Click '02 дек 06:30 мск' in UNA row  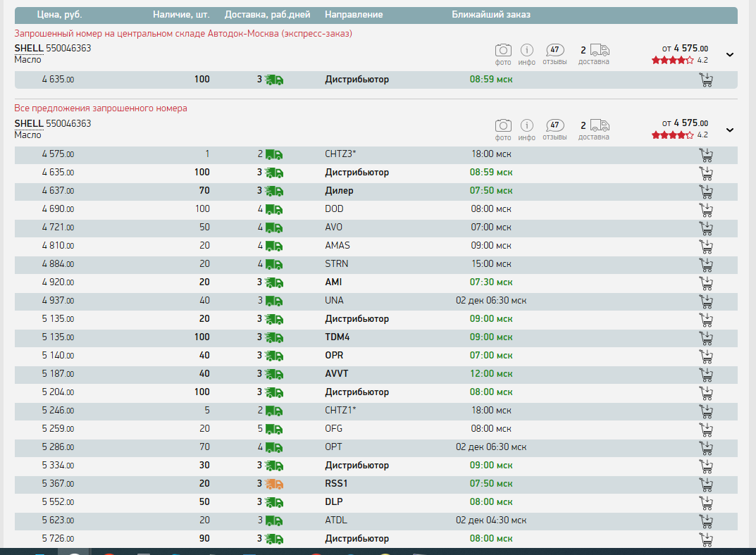click(491, 301)
